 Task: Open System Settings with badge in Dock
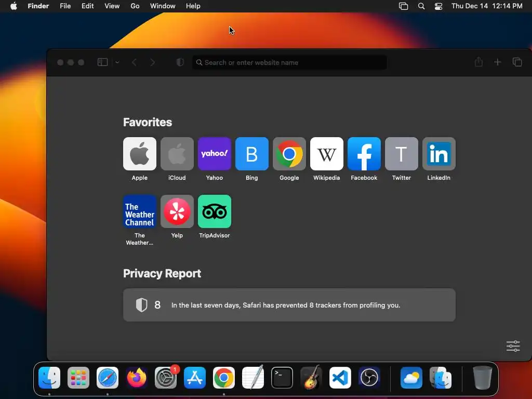pos(166,378)
